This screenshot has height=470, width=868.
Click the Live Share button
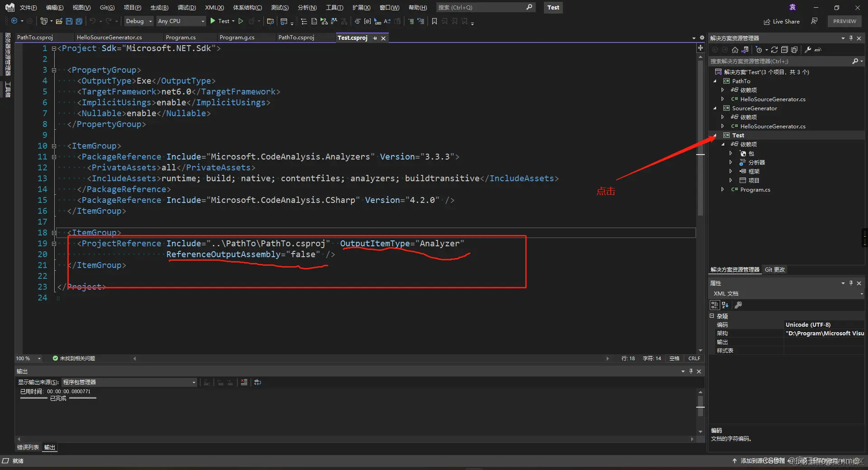(x=782, y=21)
